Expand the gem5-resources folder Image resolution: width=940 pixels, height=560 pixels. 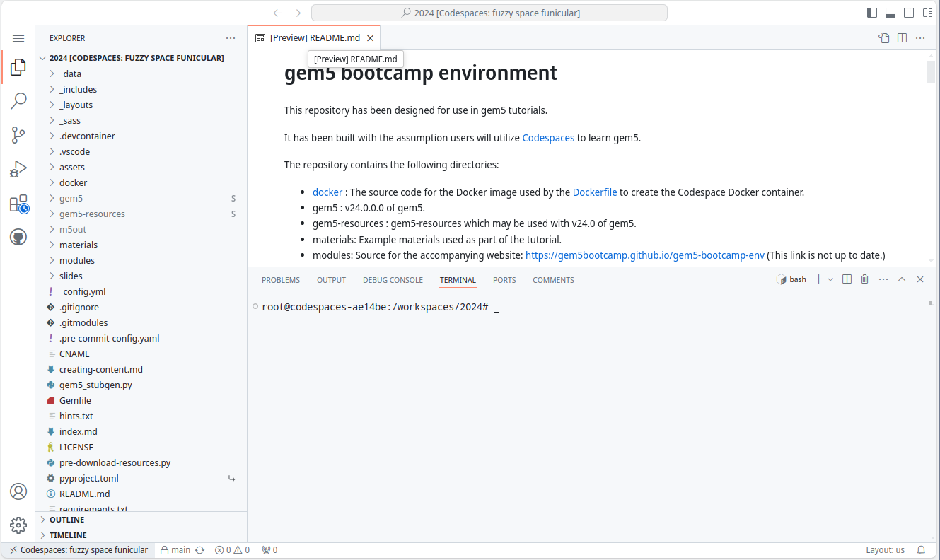tap(92, 213)
